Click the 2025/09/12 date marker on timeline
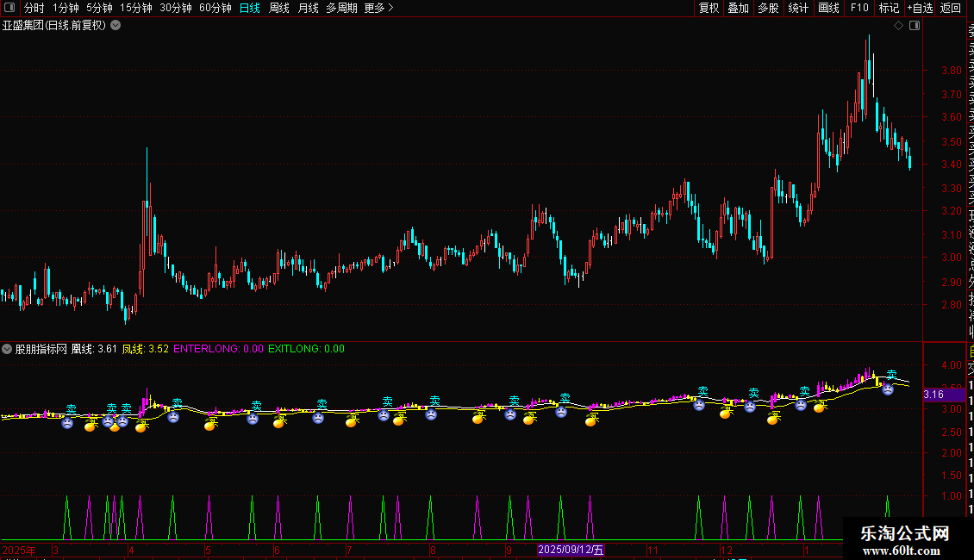Viewport: 974px width, 560px height. (571, 550)
